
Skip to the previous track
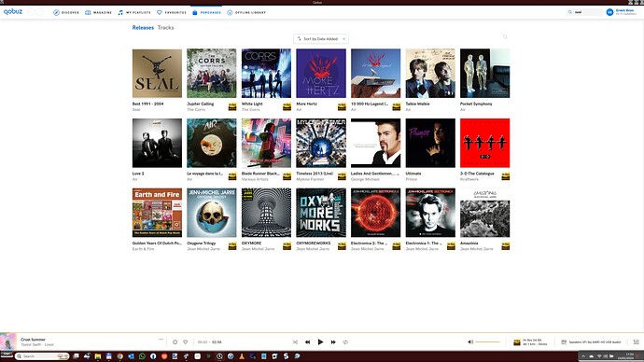(x=307, y=341)
